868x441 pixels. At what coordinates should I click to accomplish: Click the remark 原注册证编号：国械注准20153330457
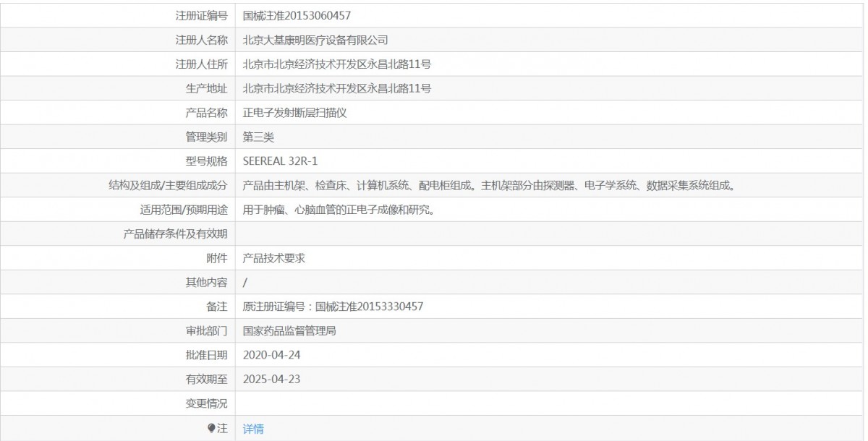point(333,307)
